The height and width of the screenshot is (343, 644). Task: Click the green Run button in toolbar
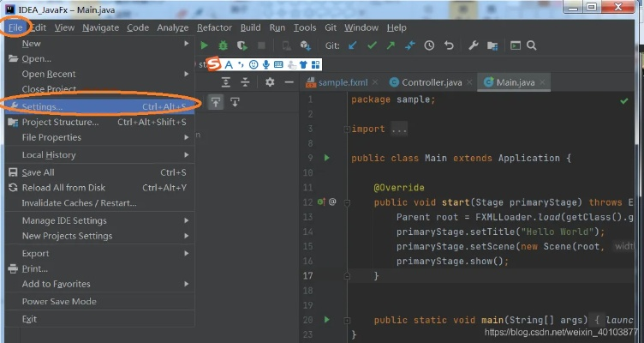[205, 45]
